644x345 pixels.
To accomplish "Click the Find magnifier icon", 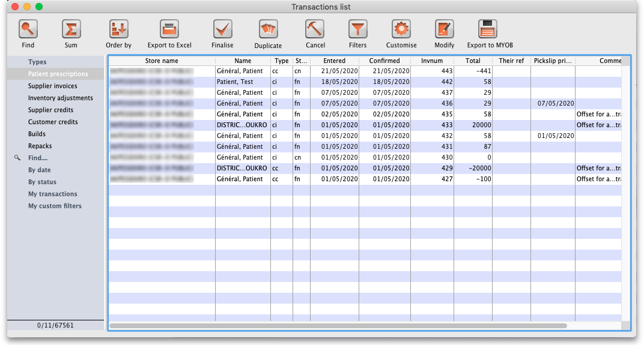I will click(x=28, y=29).
